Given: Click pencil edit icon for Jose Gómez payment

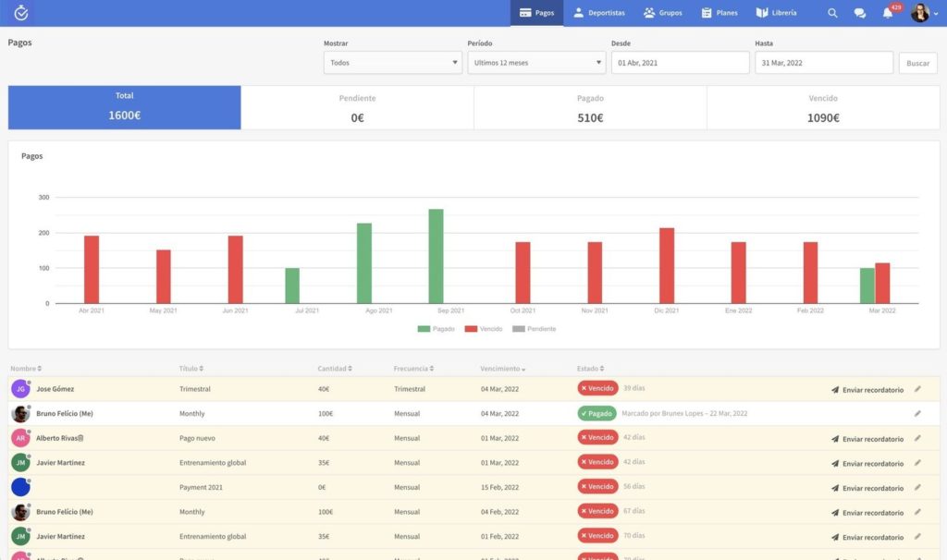Looking at the screenshot, I should (917, 389).
